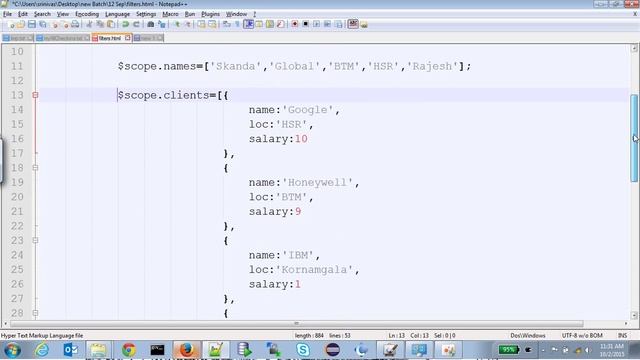The width and height of the screenshot is (640, 360).
Task: Open Firefox from the taskbar
Action: [x=187, y=350]
